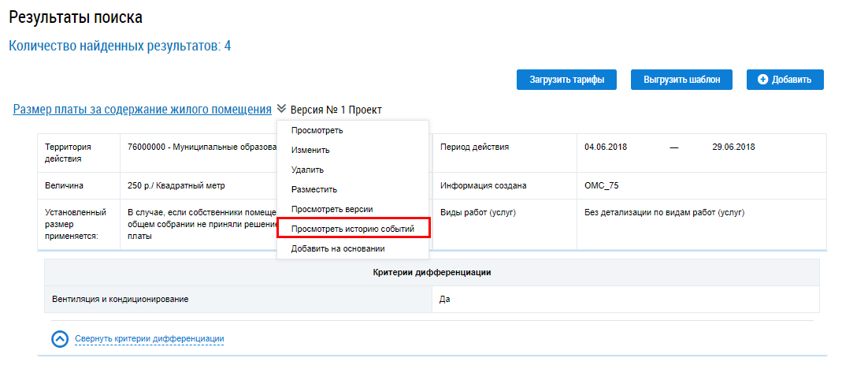Viewport: 868px width, 373px height.
Task: Select the Удалить menu entry
Action: 307,170
